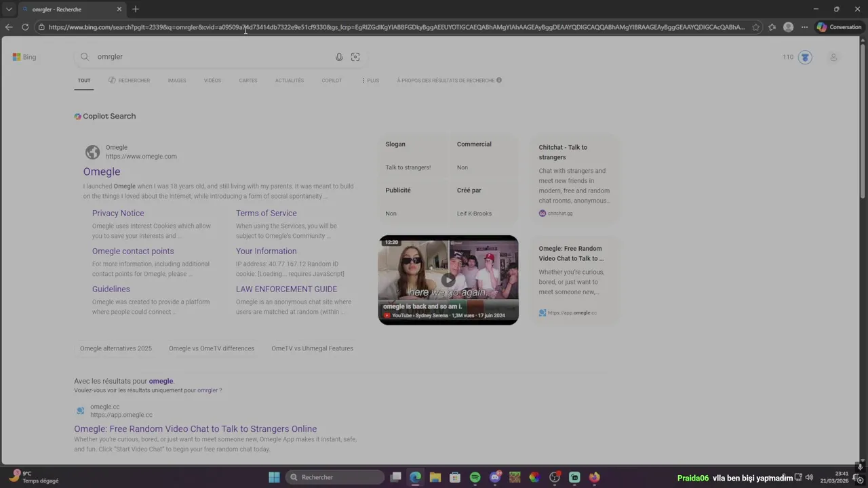Go back with browser back arrow
Image resolution: width=868 pixels, height=488 pixels.
[x=9, y=27]
